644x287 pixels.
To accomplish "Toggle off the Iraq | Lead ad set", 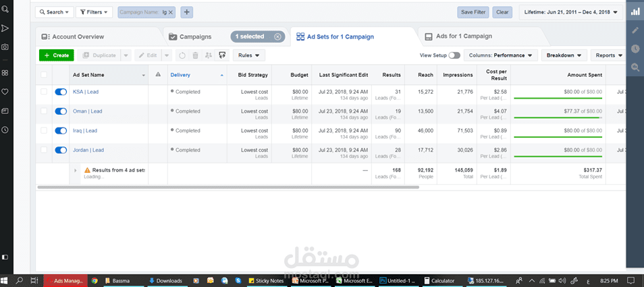I will point(61,130).
